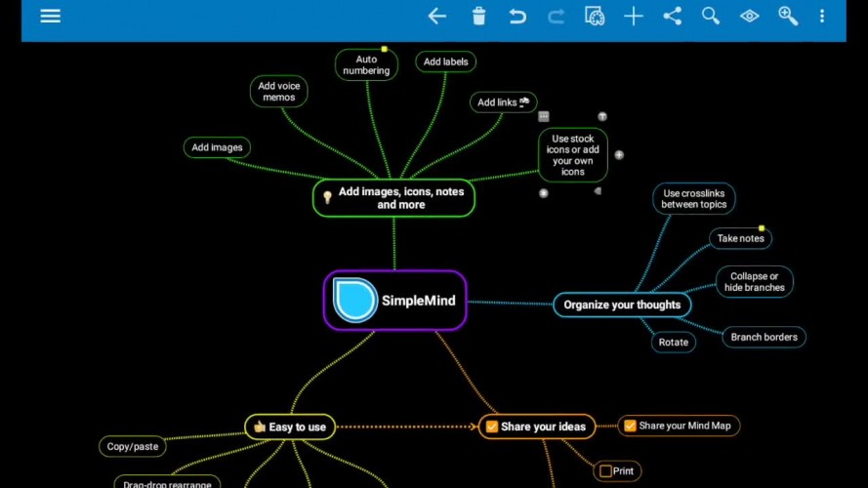This screenshot has width=868, height=488.
Task: Select the Take notes topic
Action: (x=740, y=238)
